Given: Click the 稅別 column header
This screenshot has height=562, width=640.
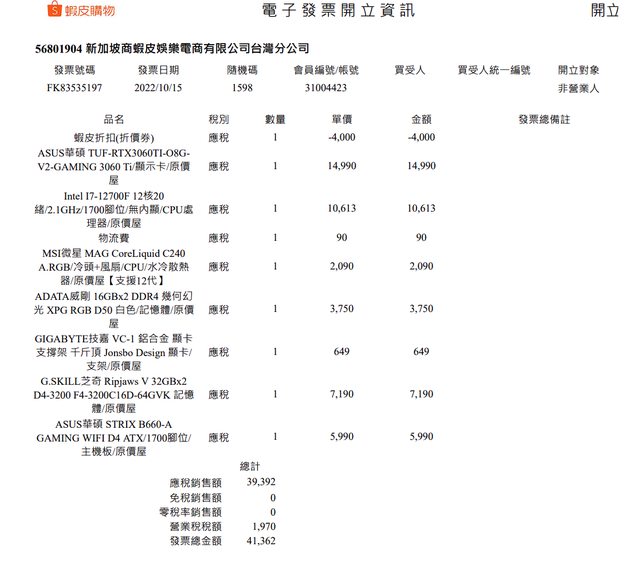Looking at the screenshot, I should pyautogui.click(x=218, y=119).
